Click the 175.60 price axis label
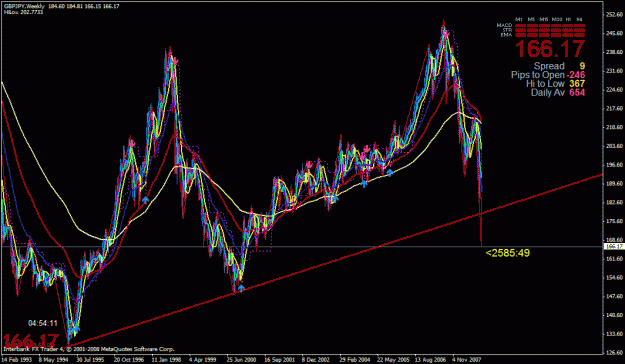Screen dimensions: 625x364 613,221
